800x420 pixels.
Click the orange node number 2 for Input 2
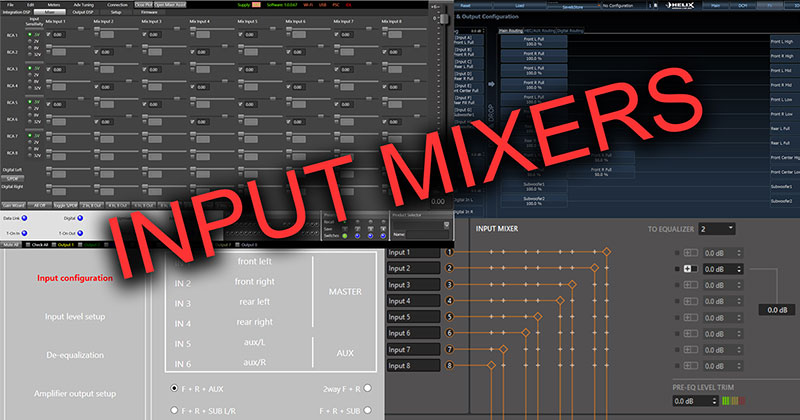point(449,268)
